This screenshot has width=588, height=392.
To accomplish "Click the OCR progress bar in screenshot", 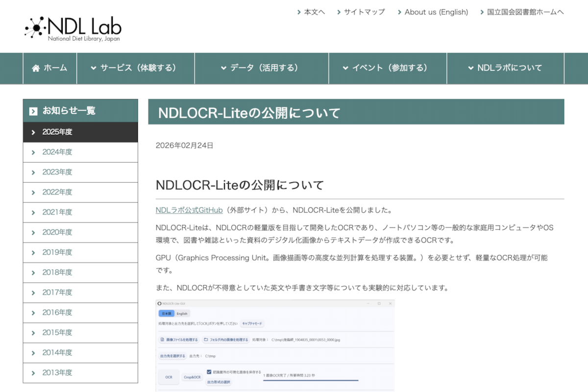I will (311, 380).
